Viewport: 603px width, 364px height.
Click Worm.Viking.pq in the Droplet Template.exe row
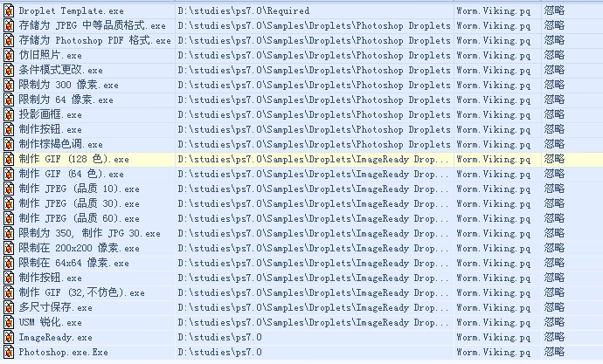pyautogui.click(x=494, y=10)
